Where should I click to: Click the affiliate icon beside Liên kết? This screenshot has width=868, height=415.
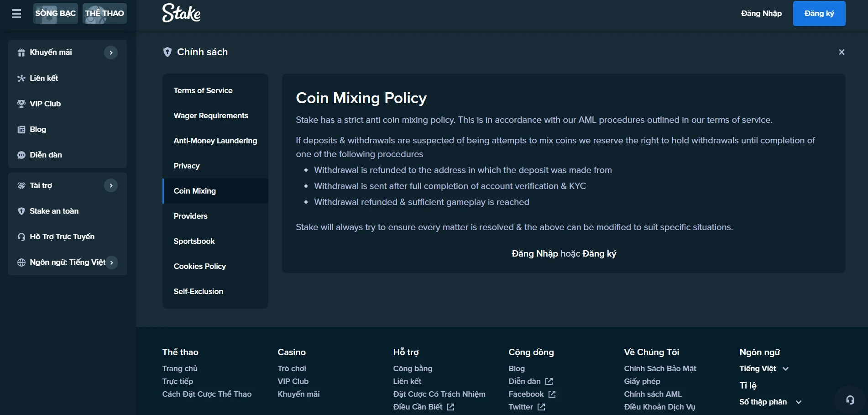[x=21, y=78]
